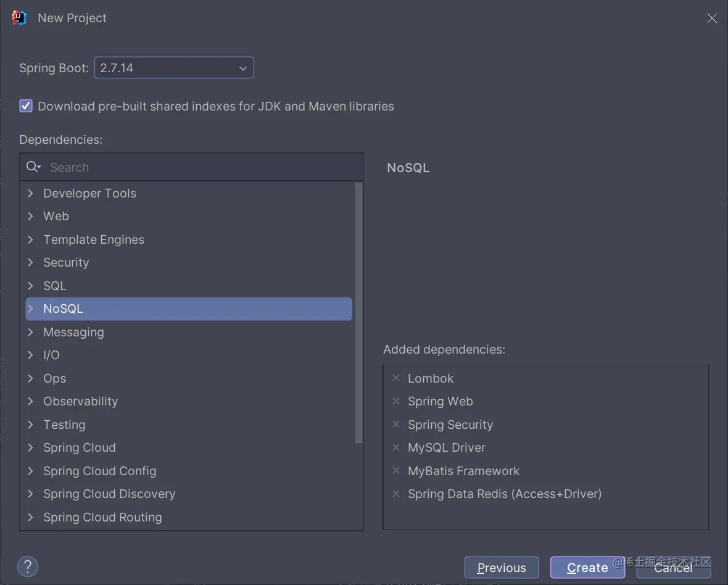The image size is (728, 585).
Task: Select the SQL tree row
Action: pyautogui.click(x=189, y=286)
